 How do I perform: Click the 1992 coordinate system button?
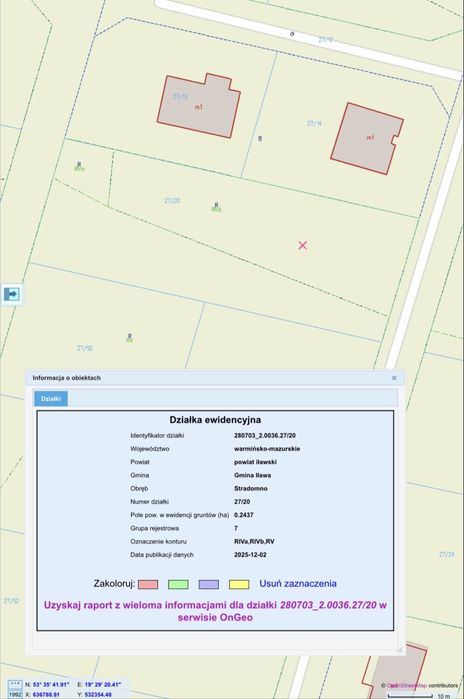tap(15, 695)
